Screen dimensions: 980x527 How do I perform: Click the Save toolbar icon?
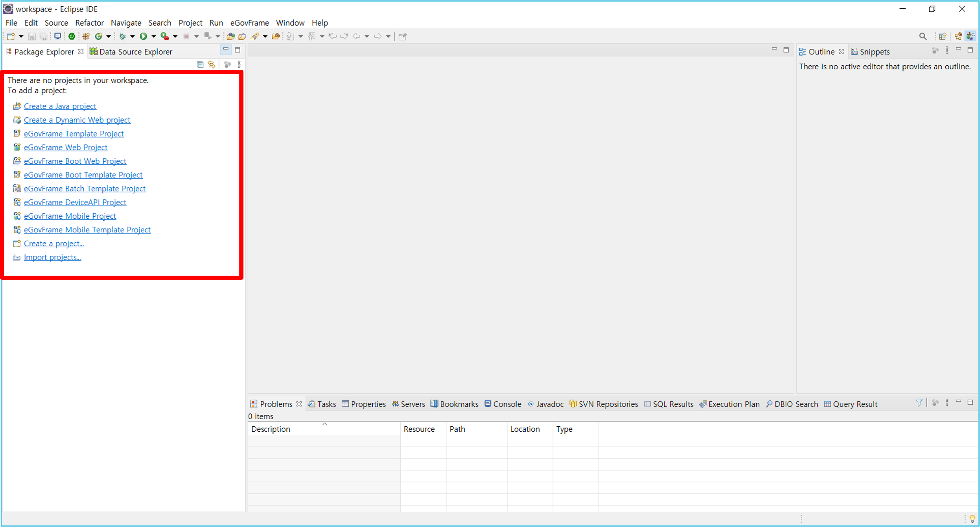click(31, 36)
